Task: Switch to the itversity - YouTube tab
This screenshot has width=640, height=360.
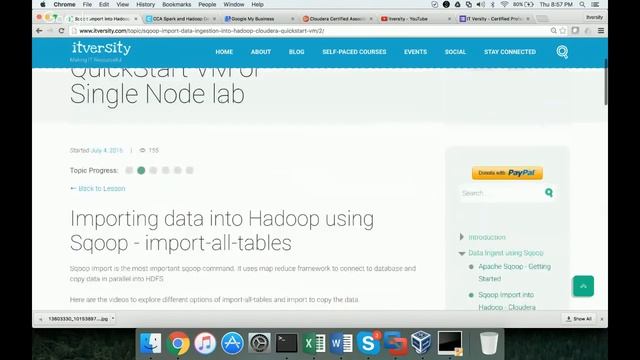Action: pos(414,19)
